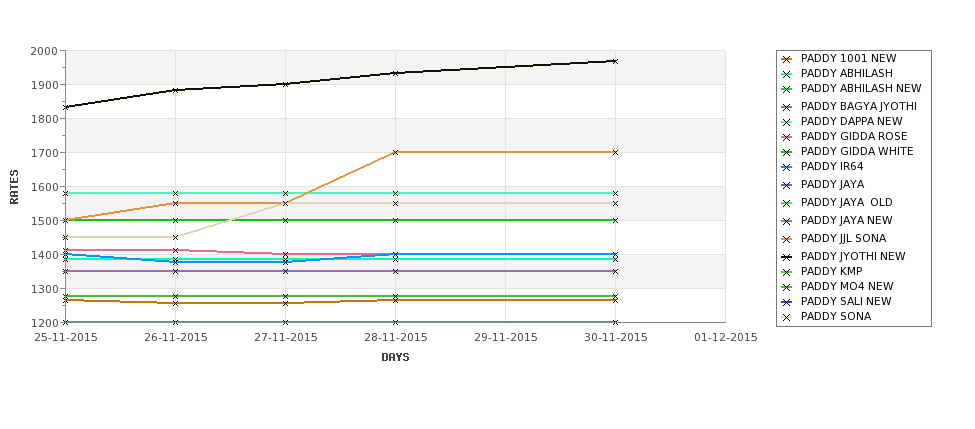Select the PADDY MO4 NEW legend label
The image size is (975, 429).
click(847, 287)
